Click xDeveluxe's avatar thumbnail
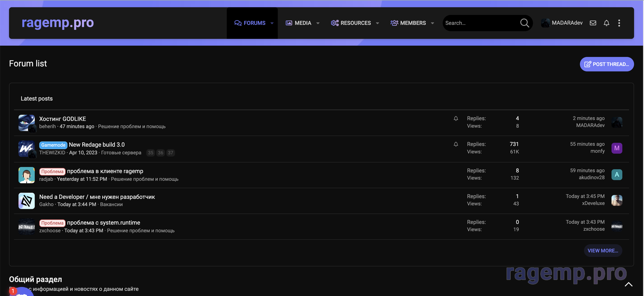644x296 pixels. pyautogui.click(x=617, y=200)
